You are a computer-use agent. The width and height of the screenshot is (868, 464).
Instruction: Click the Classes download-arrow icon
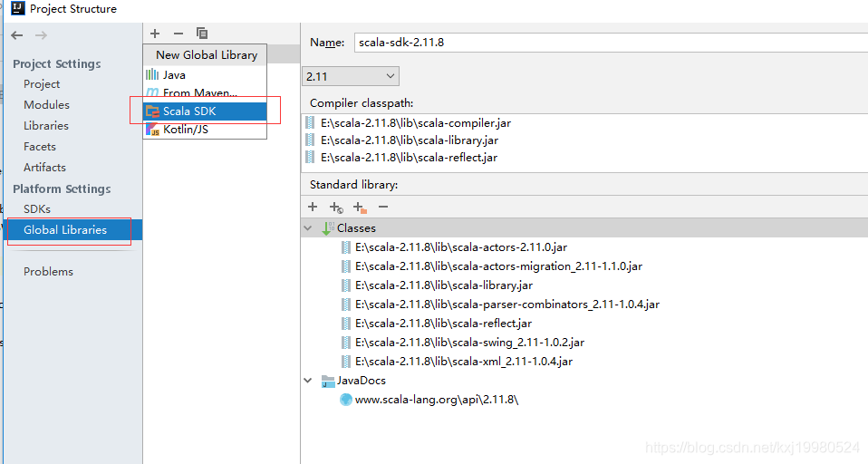pos(328,228)
